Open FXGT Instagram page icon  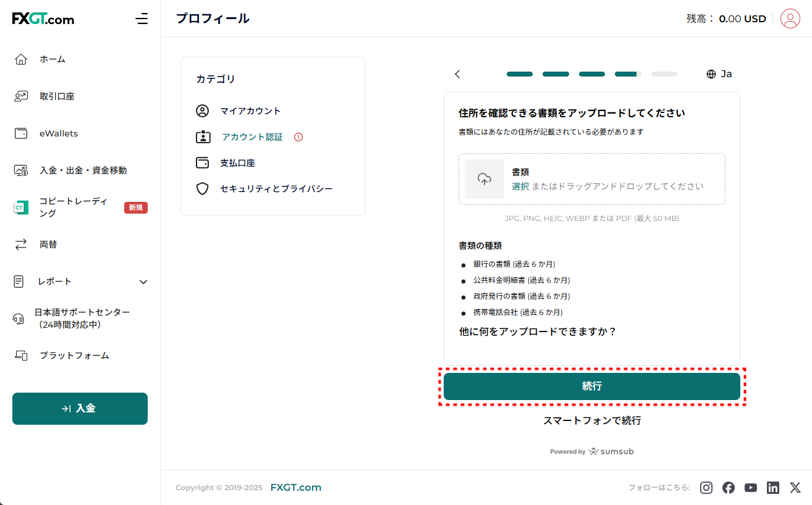click(706, 488)
